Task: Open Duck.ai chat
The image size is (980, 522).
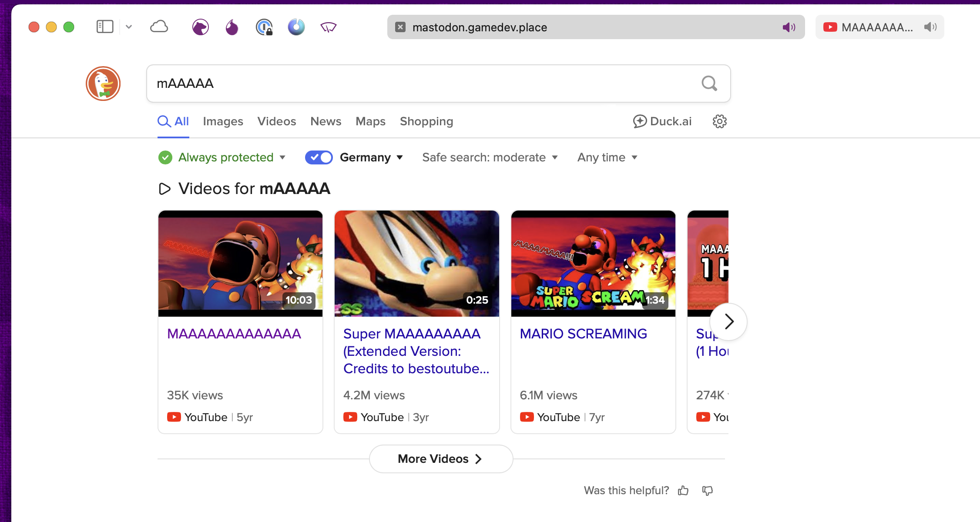Action: pyautogui.click(x=662, y=121)
